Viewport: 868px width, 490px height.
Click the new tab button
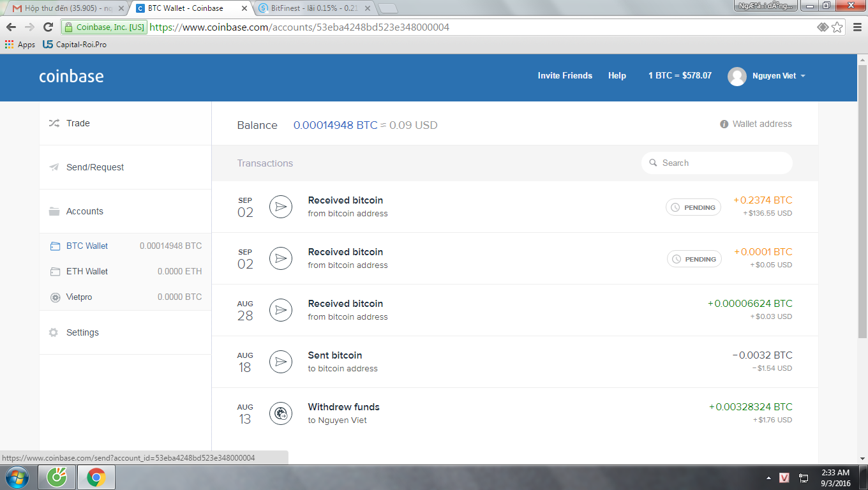(x=388, y=9)
